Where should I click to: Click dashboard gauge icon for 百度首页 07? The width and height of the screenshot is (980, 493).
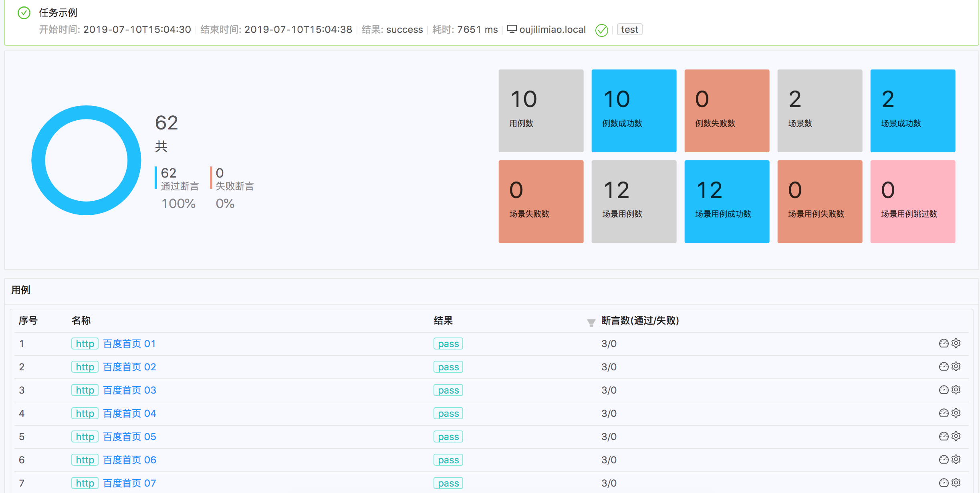944,483
